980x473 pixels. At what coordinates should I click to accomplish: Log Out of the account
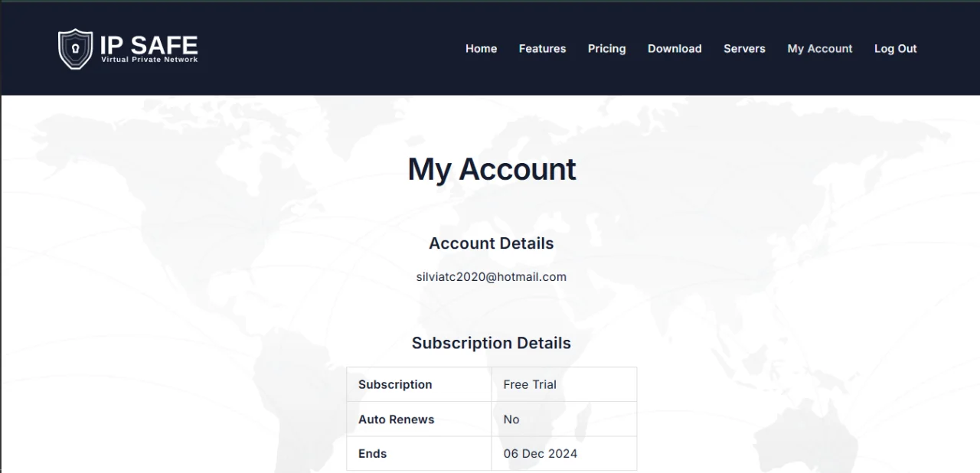[895, 48]
